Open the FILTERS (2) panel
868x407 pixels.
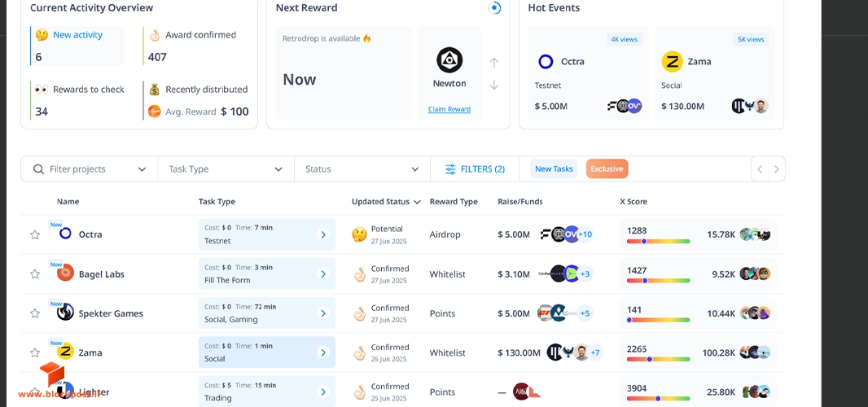475,168
